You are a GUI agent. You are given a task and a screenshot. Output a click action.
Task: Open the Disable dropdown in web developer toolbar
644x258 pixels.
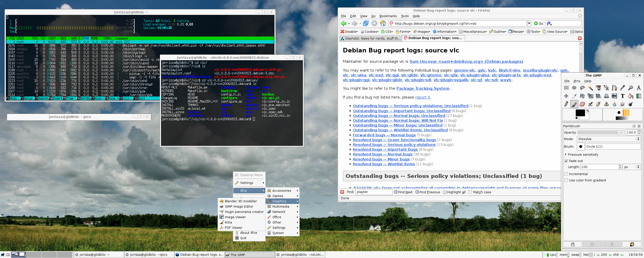tap(349, 31)
